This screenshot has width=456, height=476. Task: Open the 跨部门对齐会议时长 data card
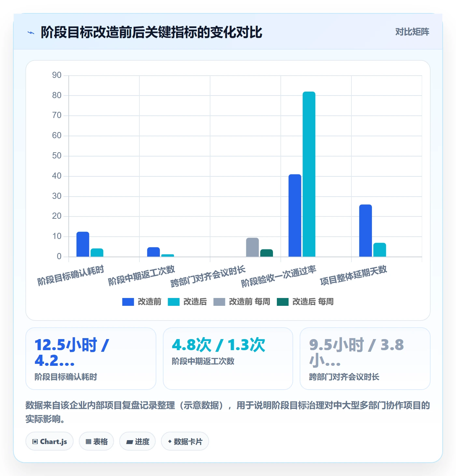pyautogui.click(x=365, y=359)
